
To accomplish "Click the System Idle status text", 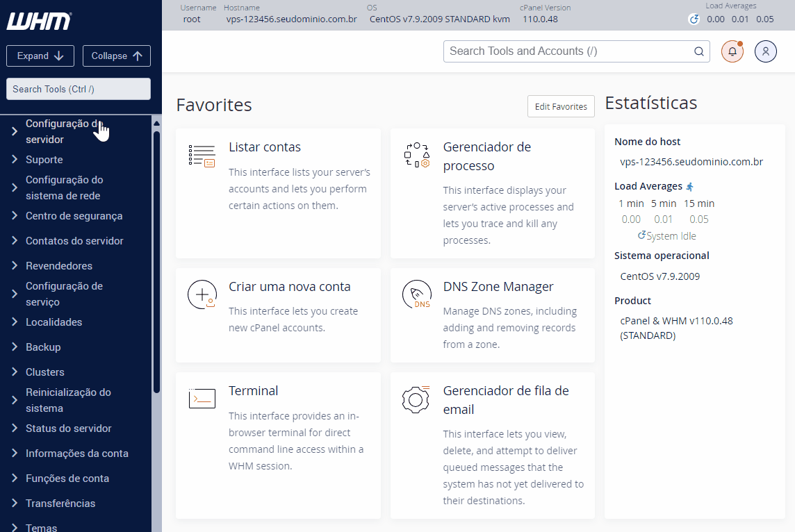I will (671, 236).
